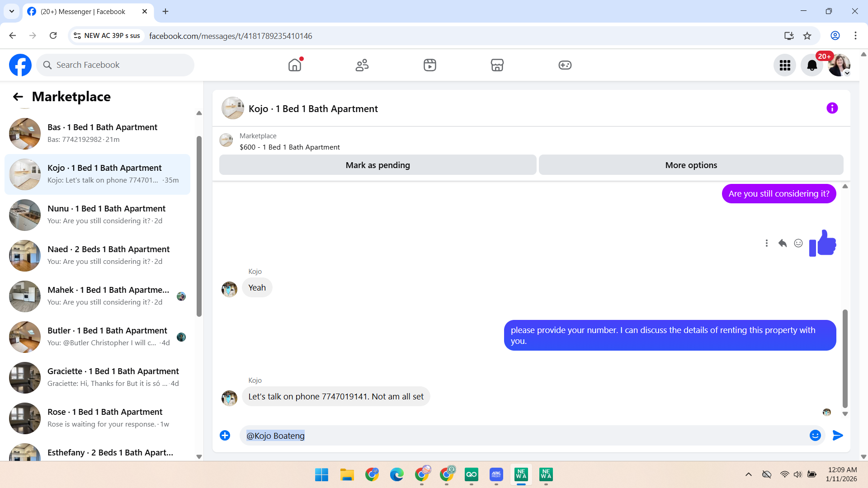
Task: Click the plus icon for more actions
Action: (x=225, y=435)
